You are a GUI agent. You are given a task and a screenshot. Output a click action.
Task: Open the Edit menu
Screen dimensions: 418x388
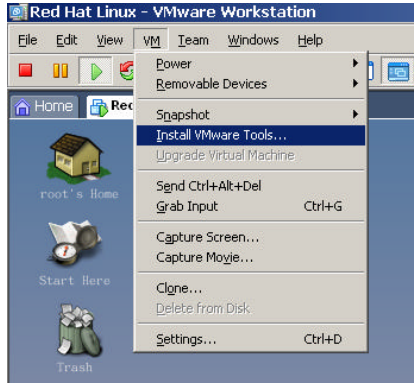66,40
